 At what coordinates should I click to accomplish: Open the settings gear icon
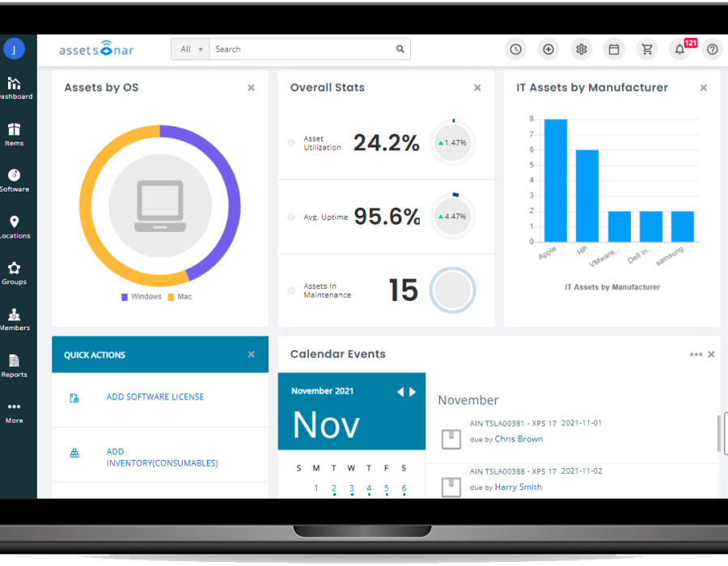581,49
